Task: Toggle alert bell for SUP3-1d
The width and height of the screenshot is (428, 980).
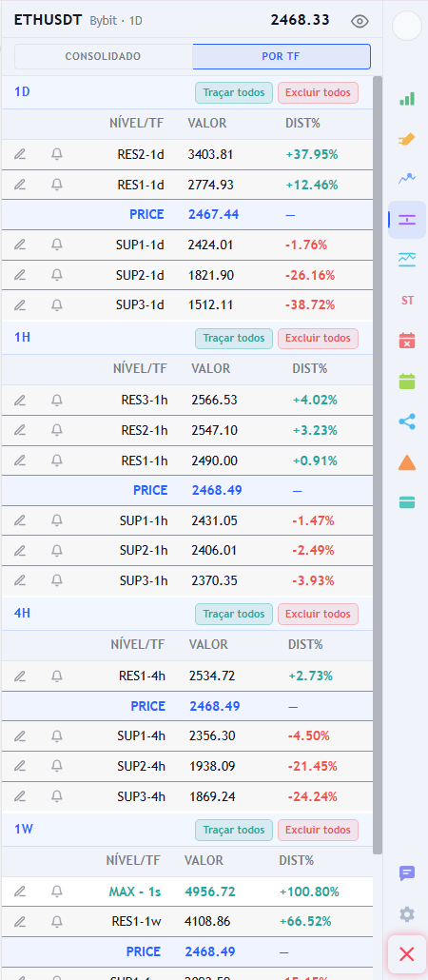Action: 57,304
